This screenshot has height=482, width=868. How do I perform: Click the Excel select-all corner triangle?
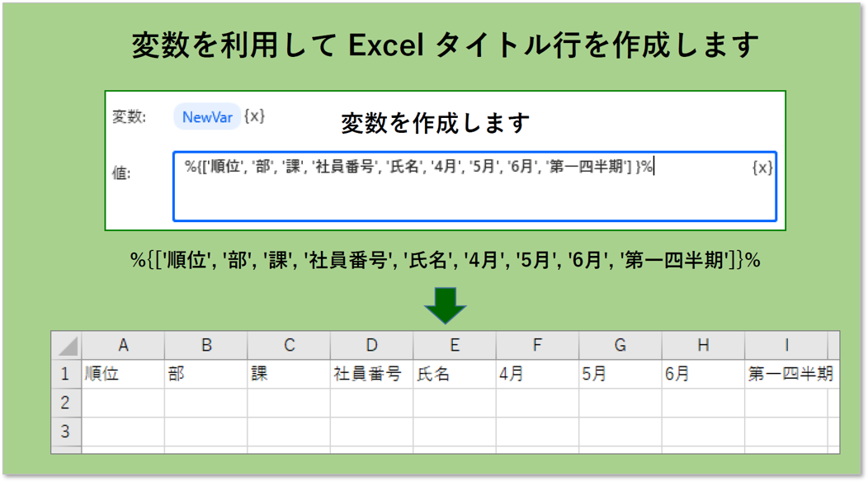coord(67,346)
